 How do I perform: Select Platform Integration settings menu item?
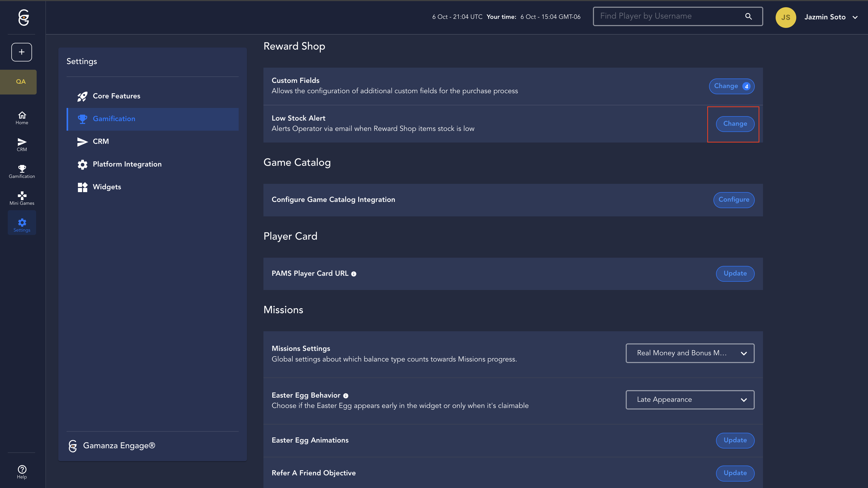(x=127, y=164)
